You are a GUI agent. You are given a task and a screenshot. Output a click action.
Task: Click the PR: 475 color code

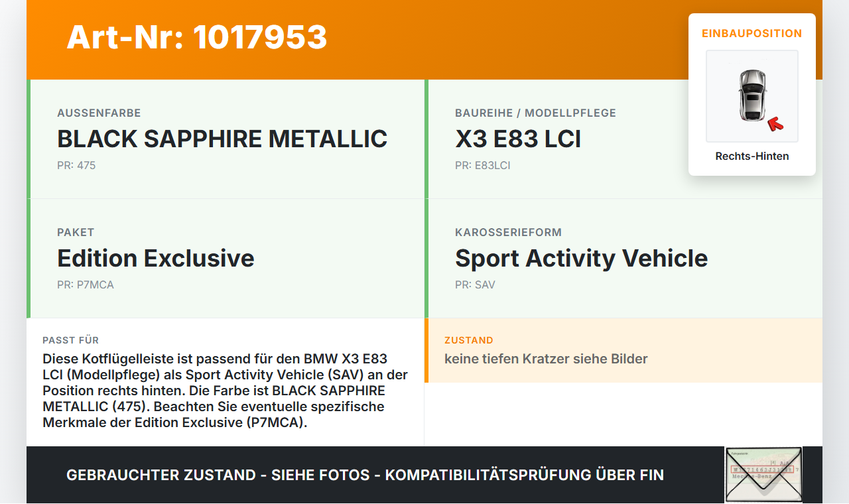(x=76, y=166)
